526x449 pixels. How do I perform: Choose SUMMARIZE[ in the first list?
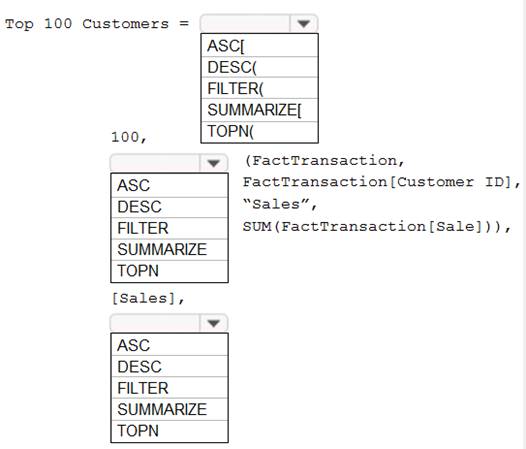tap(259, 110)
